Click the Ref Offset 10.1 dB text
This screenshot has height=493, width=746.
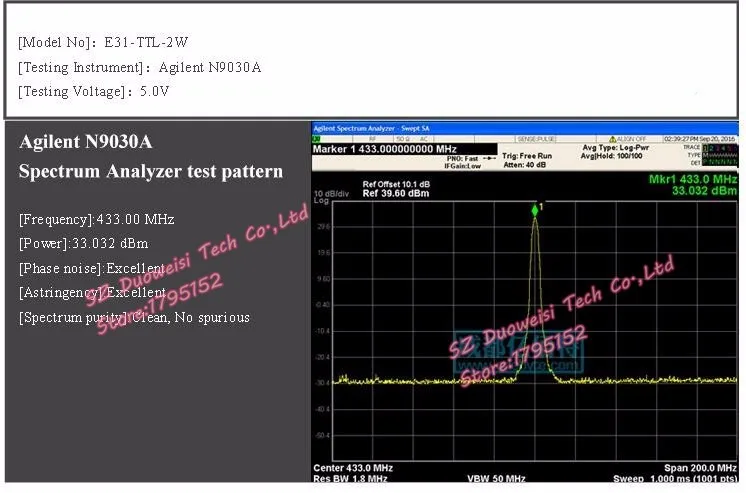(x=396, y=184)
